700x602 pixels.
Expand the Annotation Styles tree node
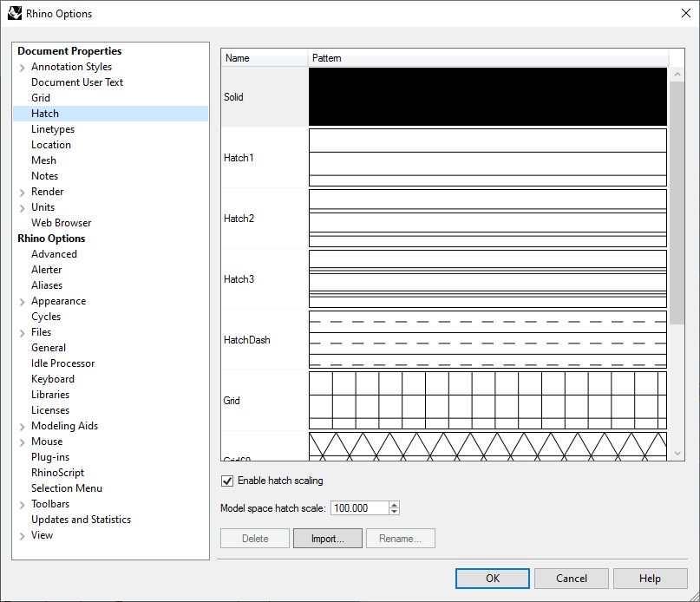click(x=22, y=68)
